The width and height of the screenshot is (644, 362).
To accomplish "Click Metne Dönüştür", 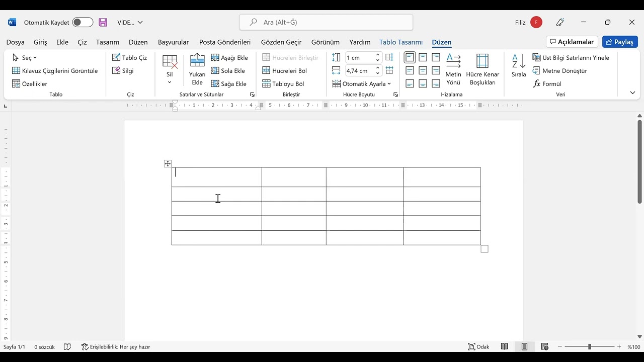I will point(560,71).
